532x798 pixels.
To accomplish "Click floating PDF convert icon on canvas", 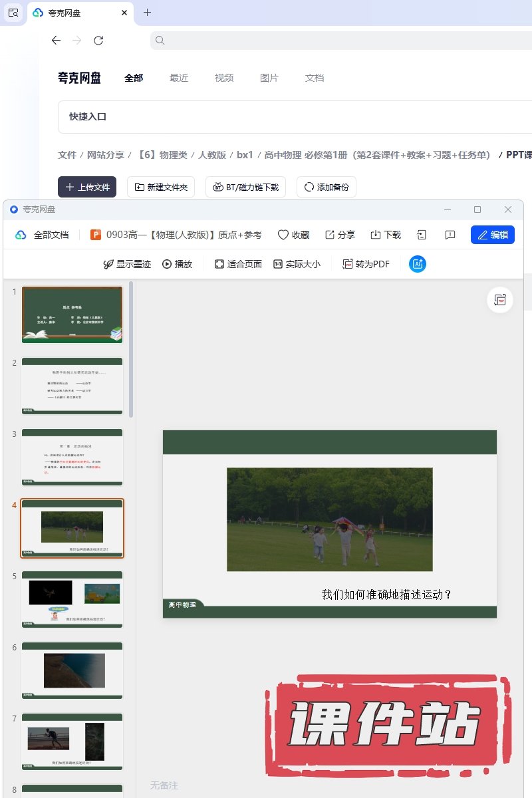I will click(x=500, y=301).
